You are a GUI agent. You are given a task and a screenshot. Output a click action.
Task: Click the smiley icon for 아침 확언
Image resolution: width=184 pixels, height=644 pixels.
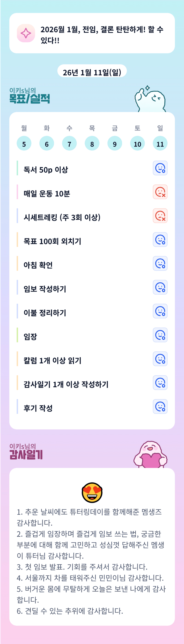[x=160, y=264]
